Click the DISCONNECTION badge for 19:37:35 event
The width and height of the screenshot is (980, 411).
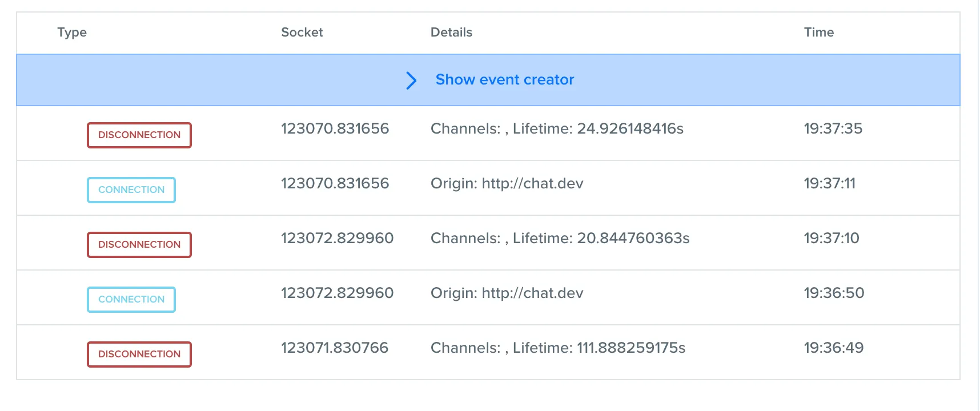pos(139,135)
